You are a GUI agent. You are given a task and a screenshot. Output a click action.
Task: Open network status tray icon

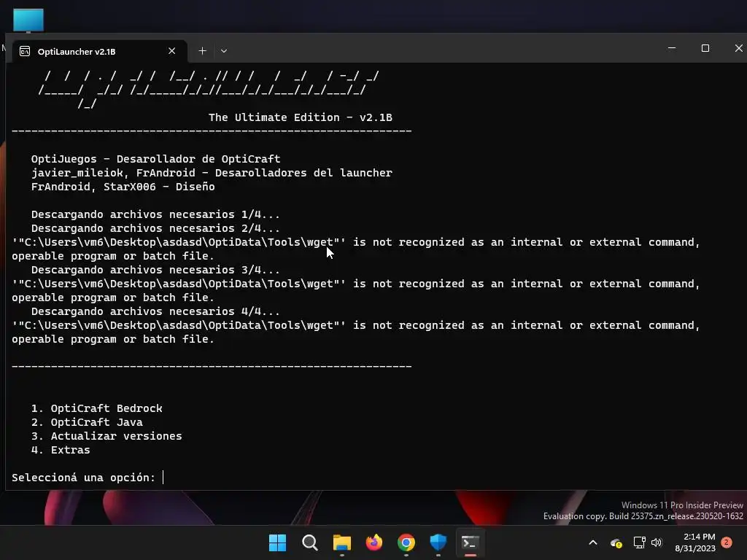pyautogui.click(x=639, y=542)
